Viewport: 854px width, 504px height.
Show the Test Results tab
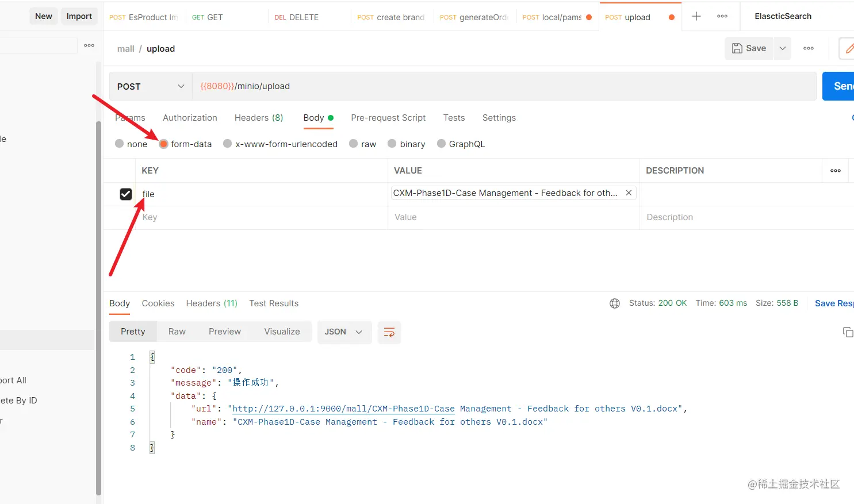click(274, 303)
